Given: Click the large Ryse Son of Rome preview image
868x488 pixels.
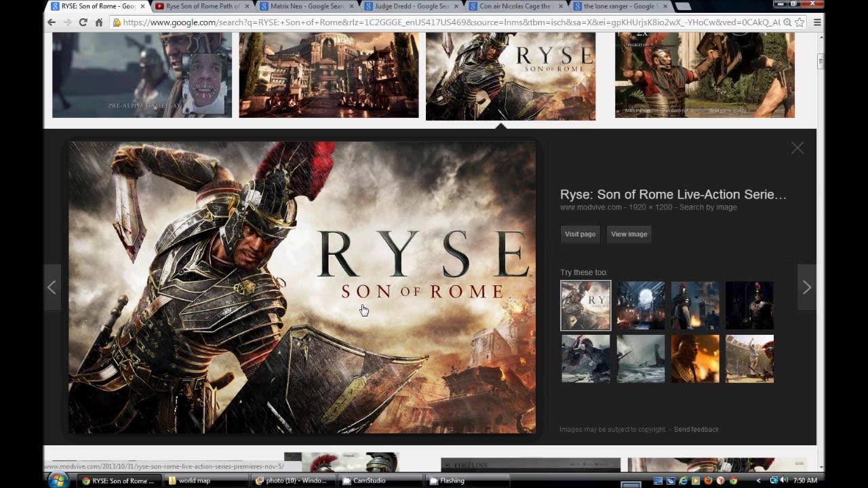Looking at the screenshot, I should coord(302,287).
